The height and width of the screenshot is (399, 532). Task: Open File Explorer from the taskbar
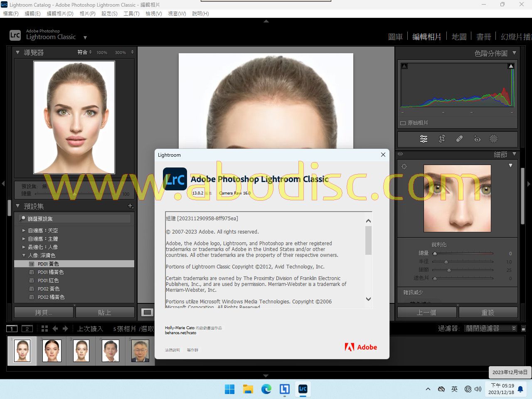(x=248, y=389)
